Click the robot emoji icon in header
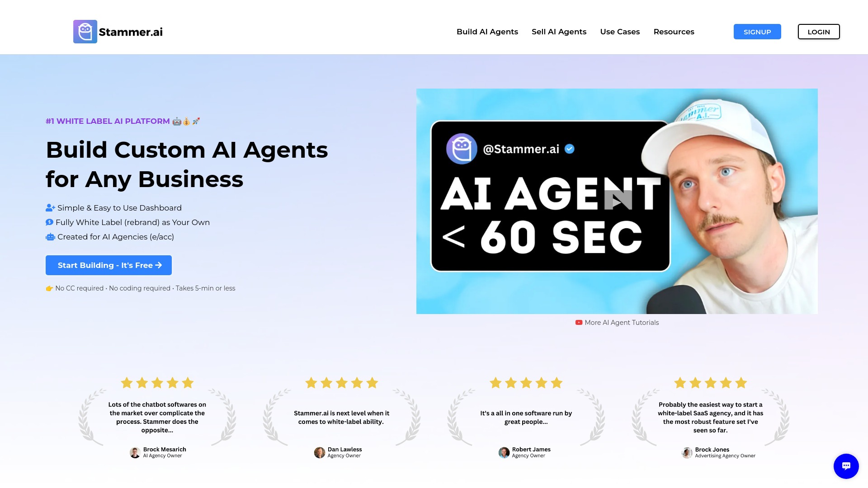Screen dimensions: 868x488 178,121
